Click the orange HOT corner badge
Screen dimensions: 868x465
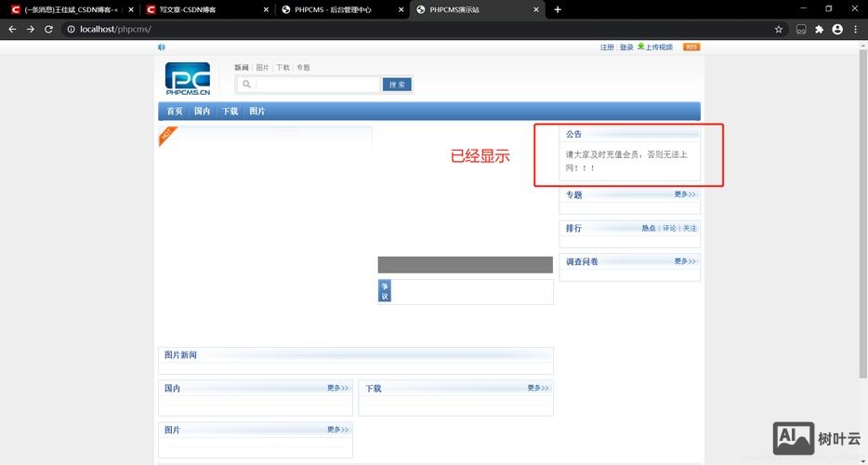[167, 136]
